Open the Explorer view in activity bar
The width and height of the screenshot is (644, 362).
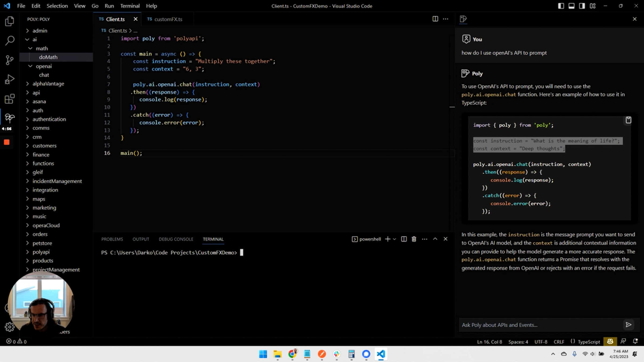pyautogui.click(x=10, y=21)
